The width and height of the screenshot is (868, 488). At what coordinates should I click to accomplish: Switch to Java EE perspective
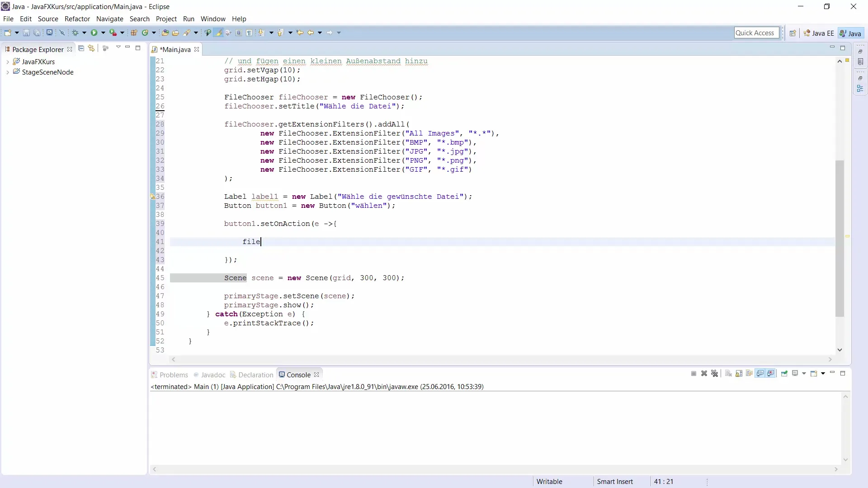coord(819,33)
